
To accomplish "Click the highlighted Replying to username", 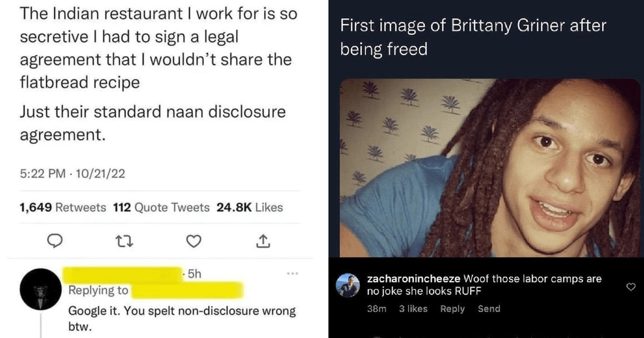I will [187, 291].
